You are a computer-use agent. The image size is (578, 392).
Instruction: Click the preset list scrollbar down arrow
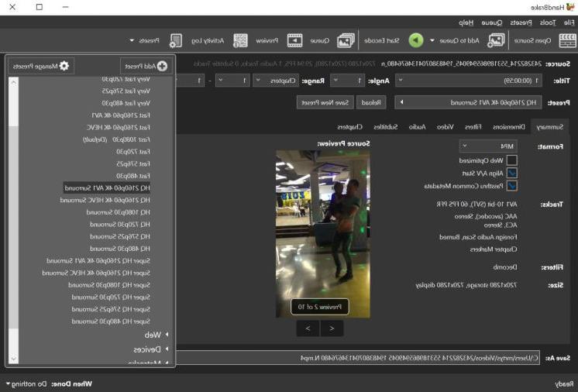tap(14, 359)
